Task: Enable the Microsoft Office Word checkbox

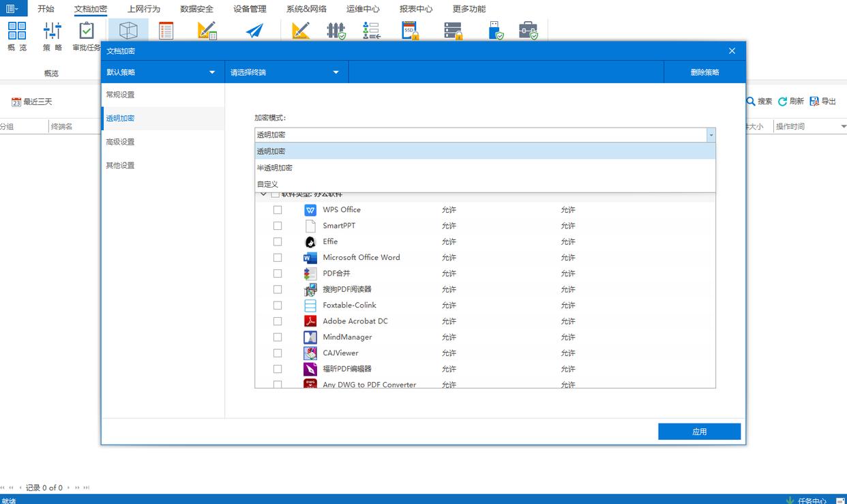Action: click(x=278, y=258)
